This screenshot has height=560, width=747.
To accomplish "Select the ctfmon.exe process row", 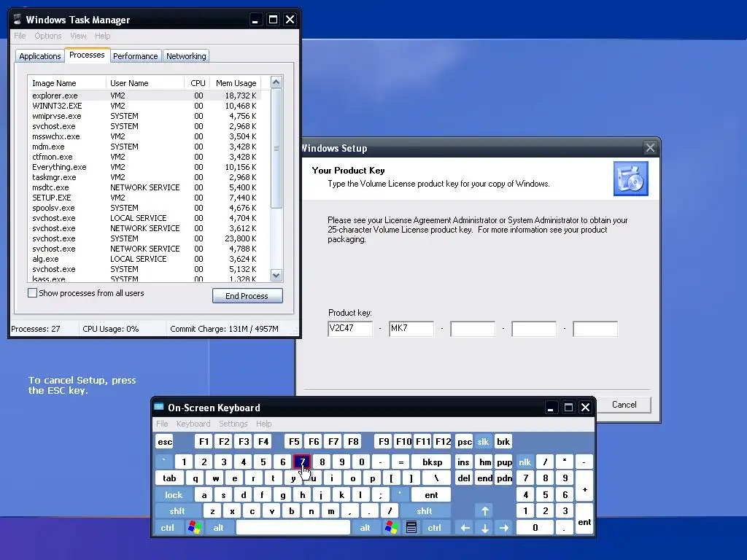I will click(x=144, y=157).
